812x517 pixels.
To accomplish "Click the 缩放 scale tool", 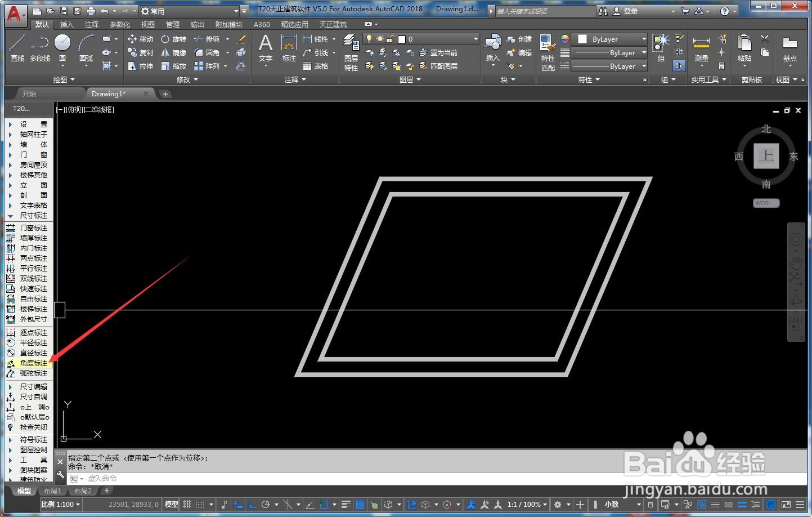I will 173,66.
